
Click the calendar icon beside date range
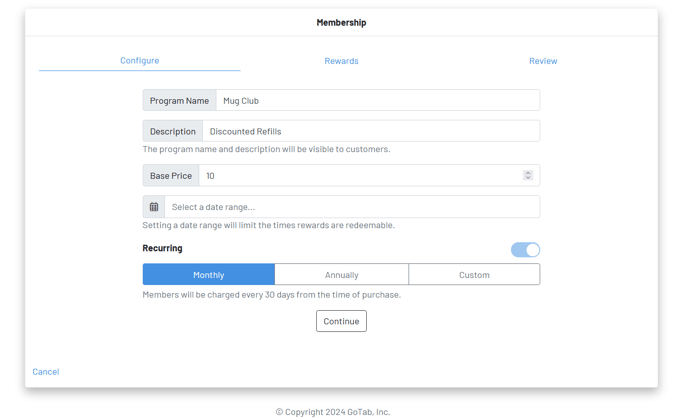[154, 207]
